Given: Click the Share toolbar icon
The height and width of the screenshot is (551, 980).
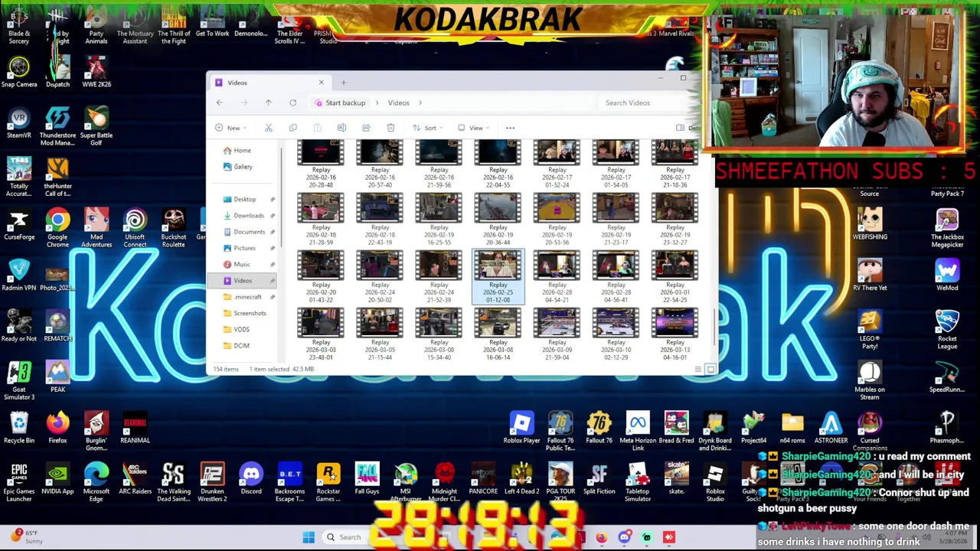Looking at the screenshot, I should point(366,128).
